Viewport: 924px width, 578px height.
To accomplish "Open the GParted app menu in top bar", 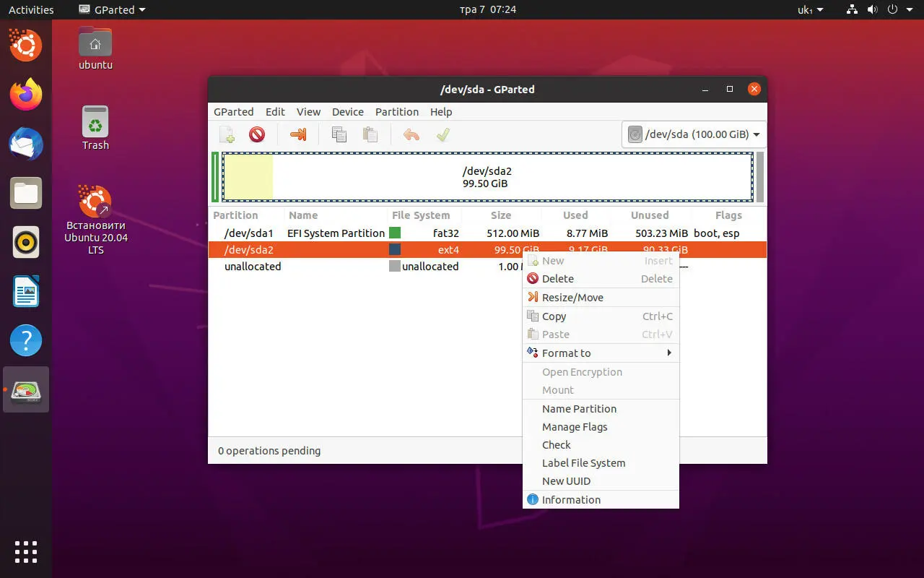I will tap(111, 9).
